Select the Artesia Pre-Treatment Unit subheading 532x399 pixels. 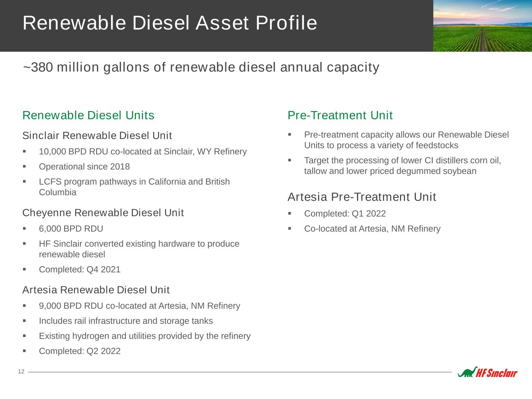tap(362, 197)
